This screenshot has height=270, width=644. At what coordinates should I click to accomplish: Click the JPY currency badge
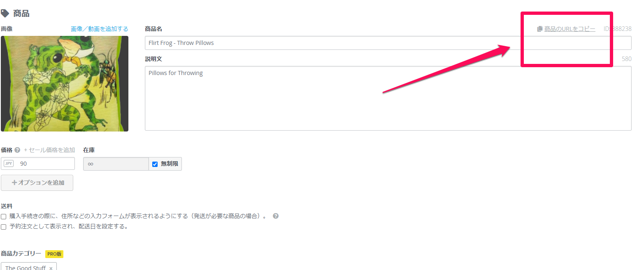(9, 164)
